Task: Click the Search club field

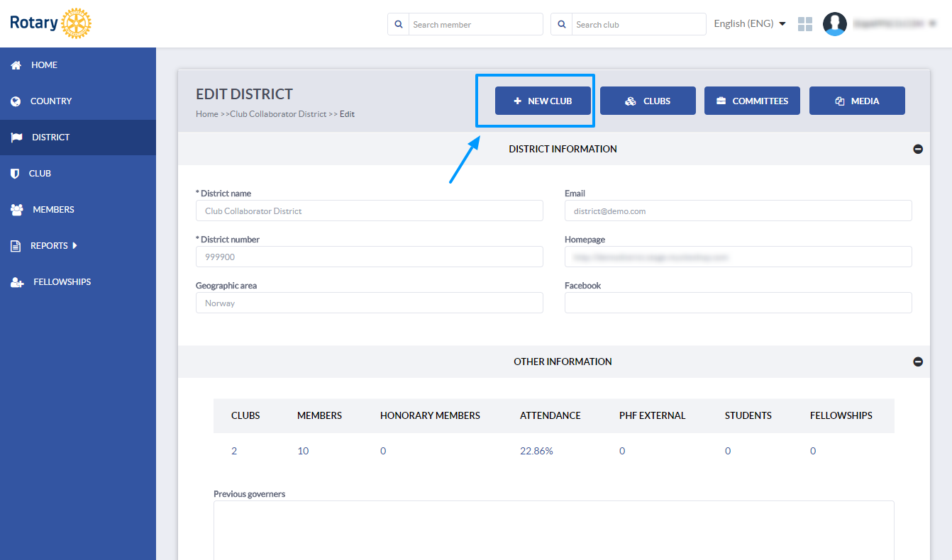Action: click(638, 24)
